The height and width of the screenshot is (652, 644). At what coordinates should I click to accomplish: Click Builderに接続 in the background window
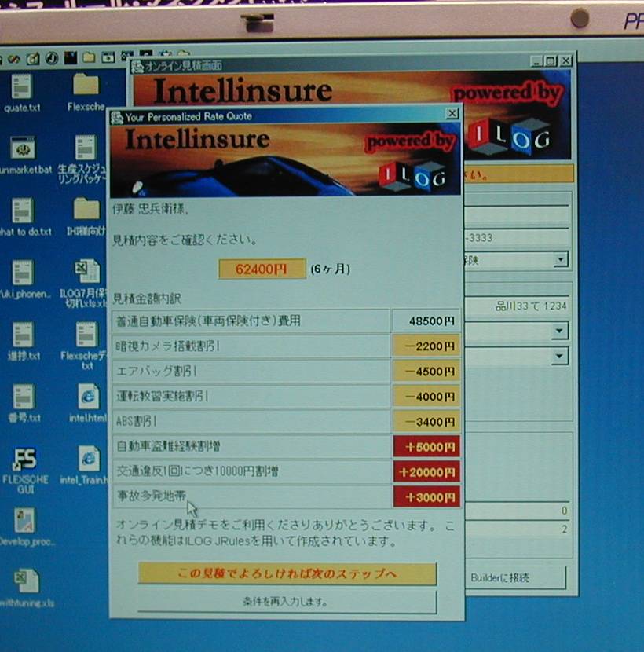[515, 577]
